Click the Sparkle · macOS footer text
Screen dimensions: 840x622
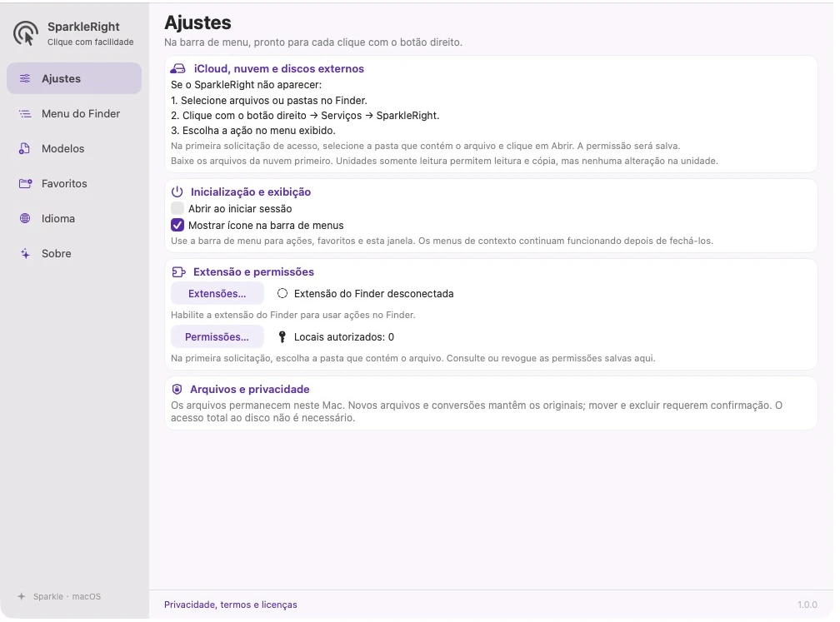coord(67,596)
